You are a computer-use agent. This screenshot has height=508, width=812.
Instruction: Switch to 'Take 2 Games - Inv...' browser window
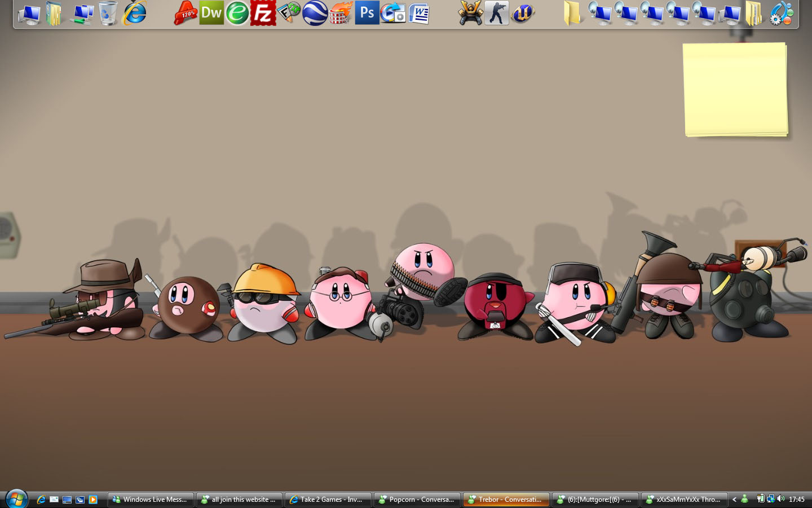pos(328,500)
